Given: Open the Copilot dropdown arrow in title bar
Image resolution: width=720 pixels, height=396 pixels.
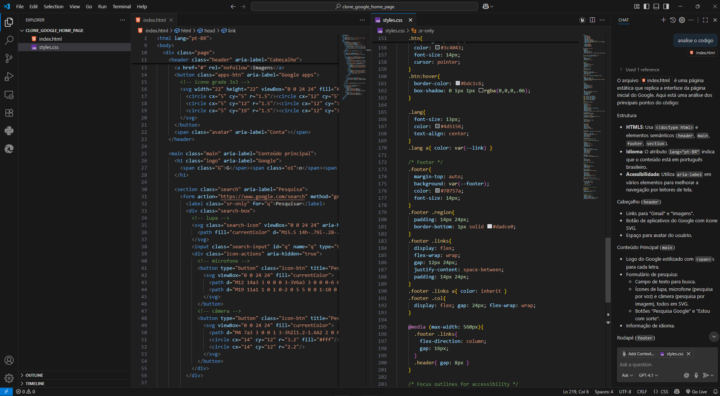Looking at the screenshot, I should 492,6.
